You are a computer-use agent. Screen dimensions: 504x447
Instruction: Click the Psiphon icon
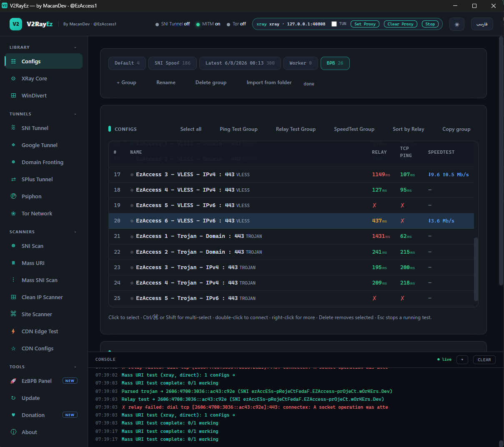click(13, 196)
